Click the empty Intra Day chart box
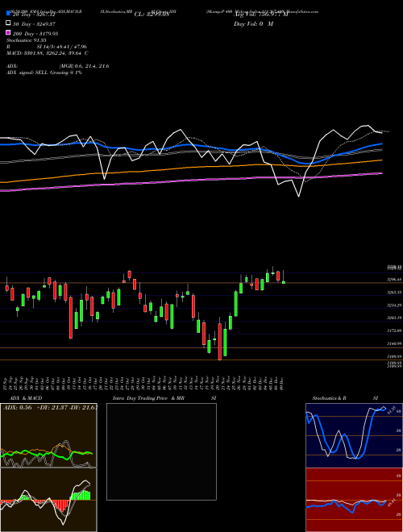Screen dimensions: 403x532 [161, 451]
